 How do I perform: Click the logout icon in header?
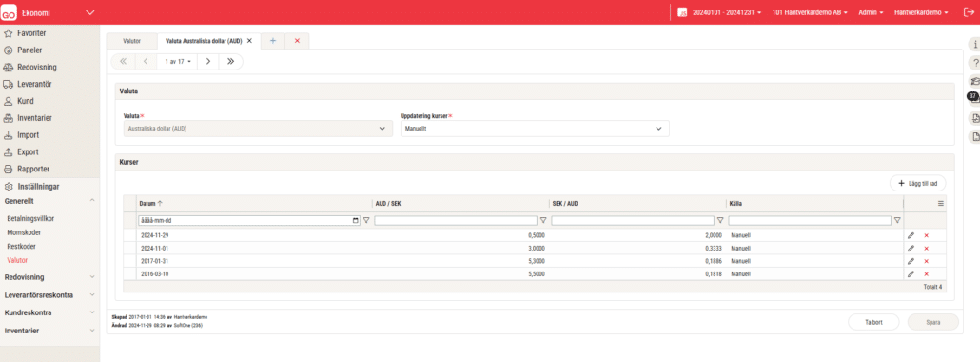(969, 13)
